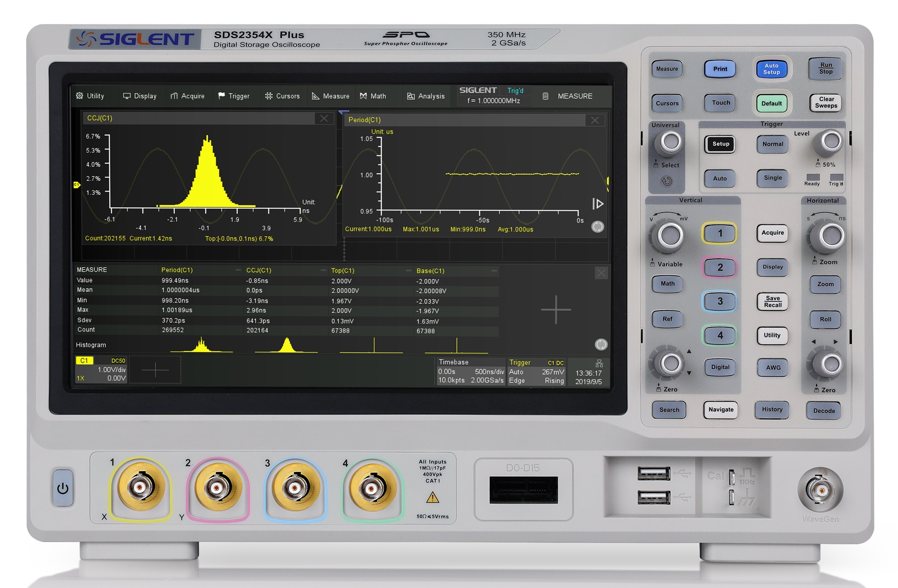Reset the Period trend with the circular icon
898x588 pixels.
click(x=598, y=227)
